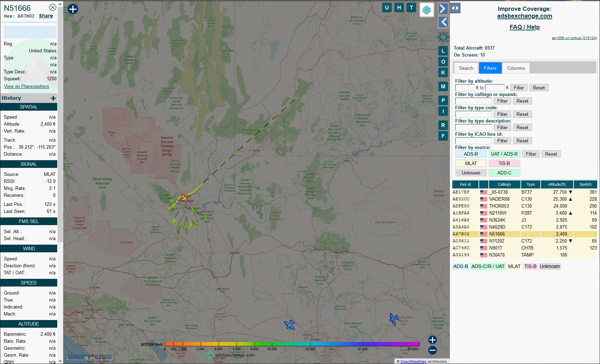The image size is (600, 364).
Task: Sort table by Callsign column
Action: (504, 184)
